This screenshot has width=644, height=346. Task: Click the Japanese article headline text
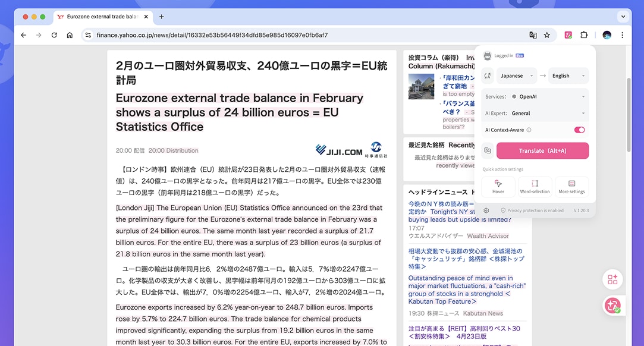click(252, 73)
